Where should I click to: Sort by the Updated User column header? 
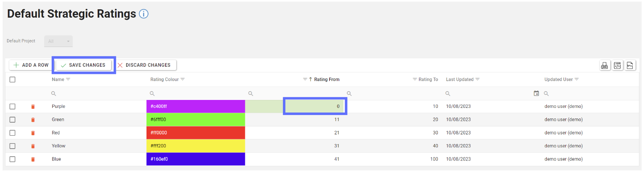[558, 79]
